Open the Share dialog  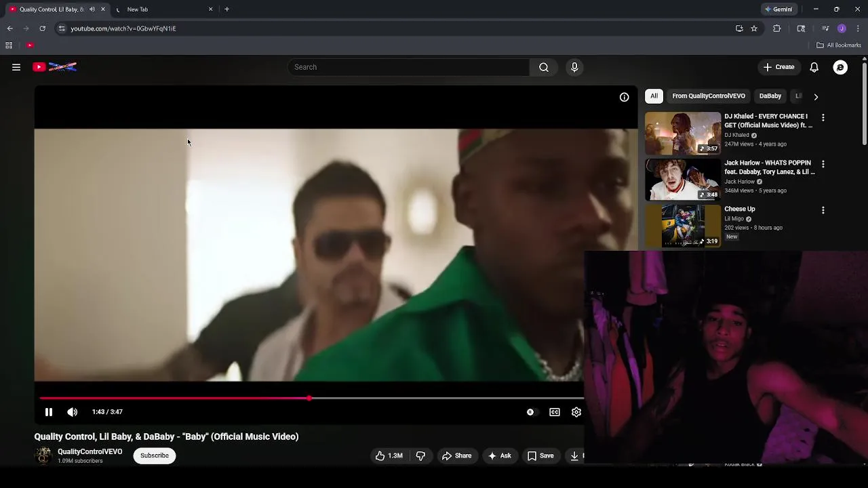pyautogui.click(x=456, y=455)
